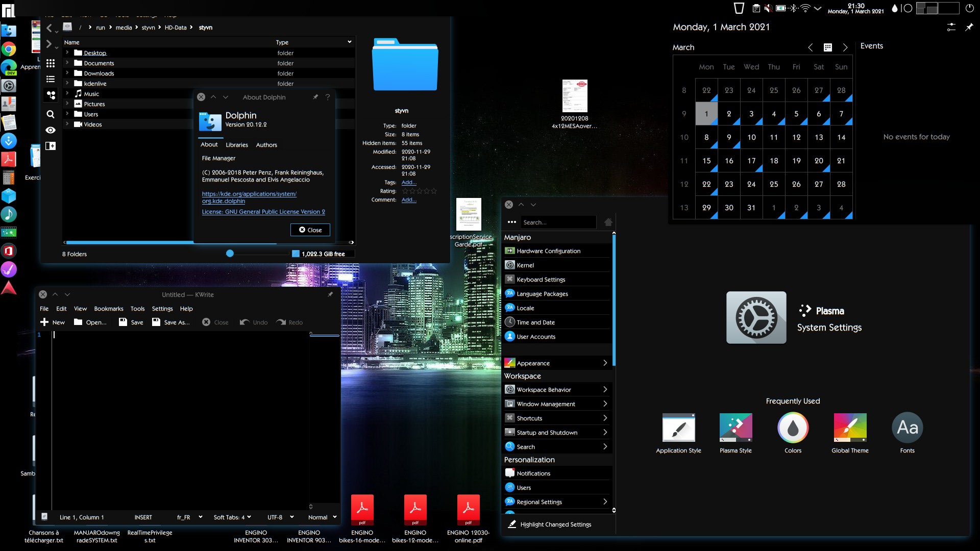
Task: Select Dolphin's tree details view mode
Action: pyautogui.click(x=51, y=95)
